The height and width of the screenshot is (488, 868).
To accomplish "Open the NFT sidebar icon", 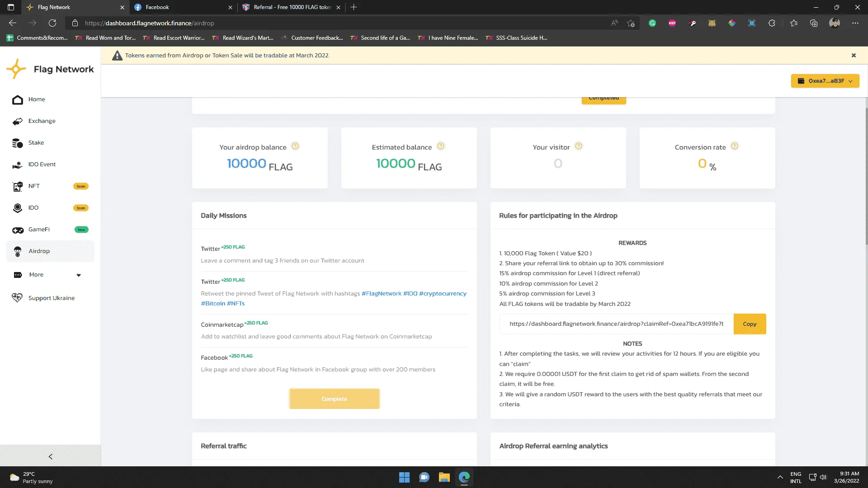I will coord(18,186).
